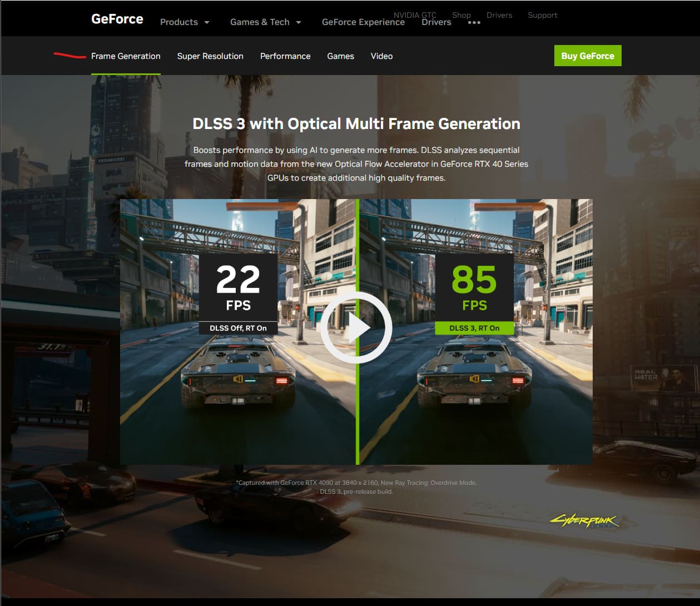Select the Performance tab
The width and height of the screenshot is (700, 606).
[285, 56]
